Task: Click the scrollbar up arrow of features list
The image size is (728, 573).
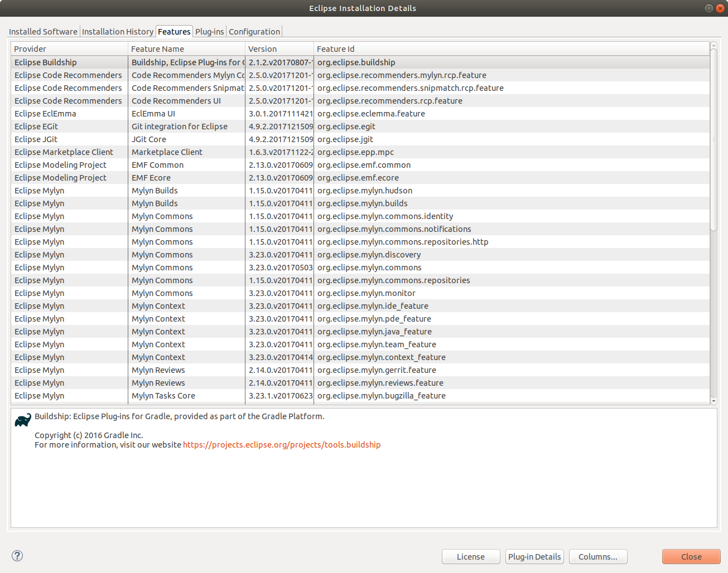Action: click(713, 45)
